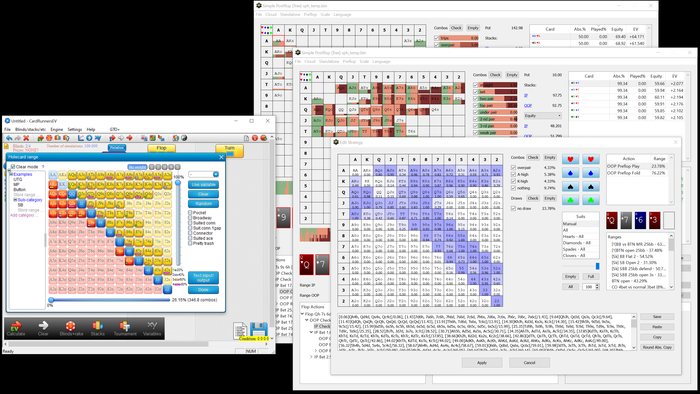
Task: Click the right green club suit button in Edit Strategy
Action: [x=591, y=200]
